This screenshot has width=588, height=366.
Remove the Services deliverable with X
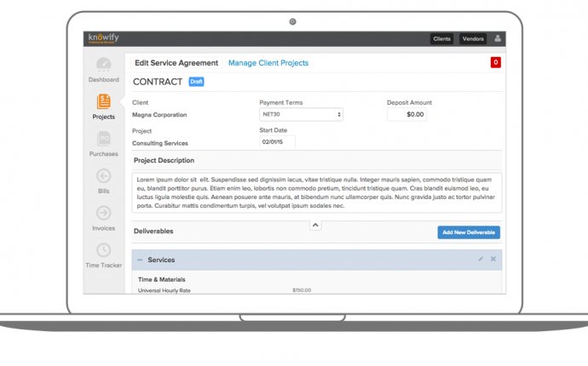tap(493, 259)
